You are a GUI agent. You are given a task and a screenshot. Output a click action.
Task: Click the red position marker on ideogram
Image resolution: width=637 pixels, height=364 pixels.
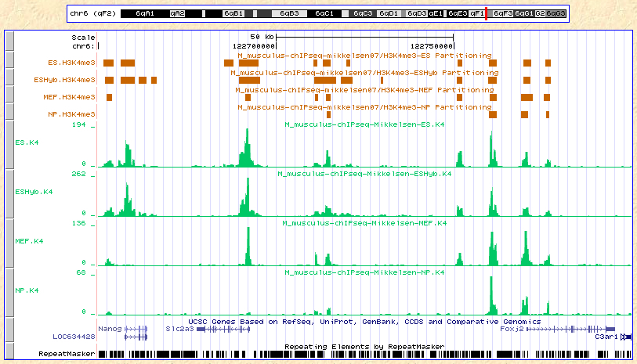487,14
